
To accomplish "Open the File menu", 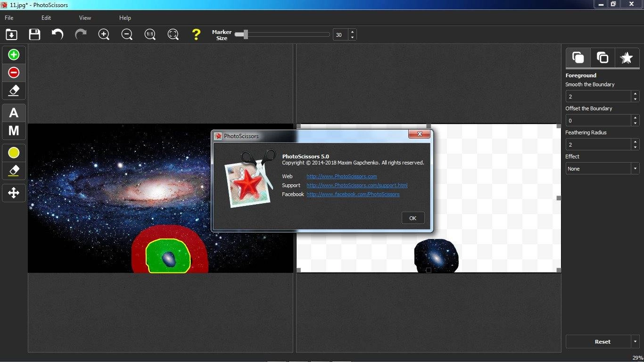I will (x=9, y=18).
